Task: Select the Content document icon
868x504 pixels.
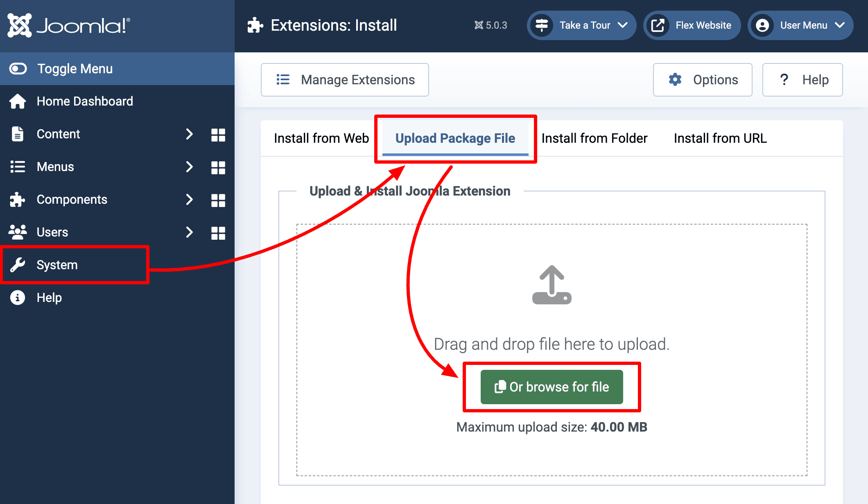Action: click(x=18, y=134)
